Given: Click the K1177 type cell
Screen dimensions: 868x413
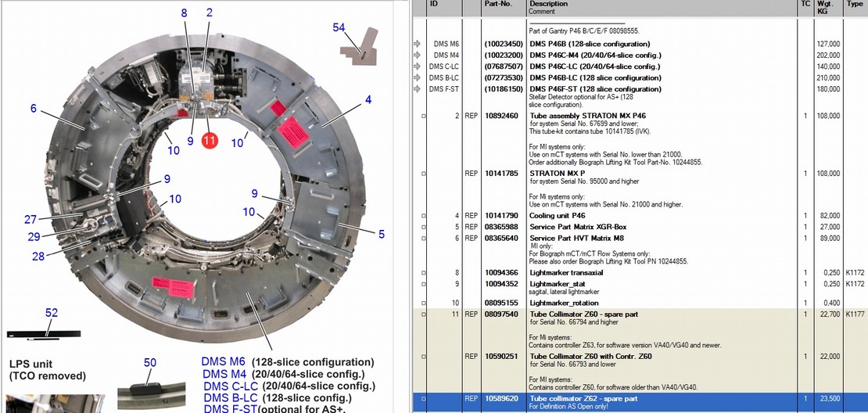Looking at the screenshot, I should coord(855,314).
